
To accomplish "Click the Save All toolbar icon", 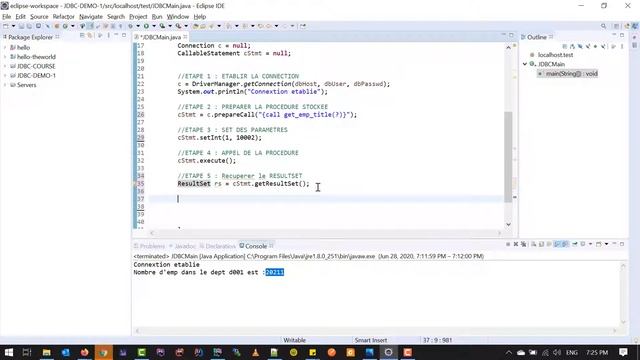I will pyautogui.click(x=29, y=26).
